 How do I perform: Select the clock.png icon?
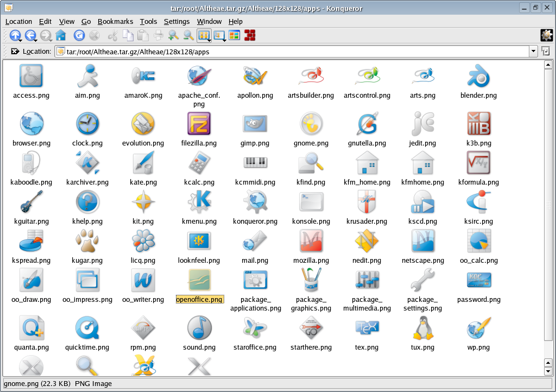pos(87,123)
